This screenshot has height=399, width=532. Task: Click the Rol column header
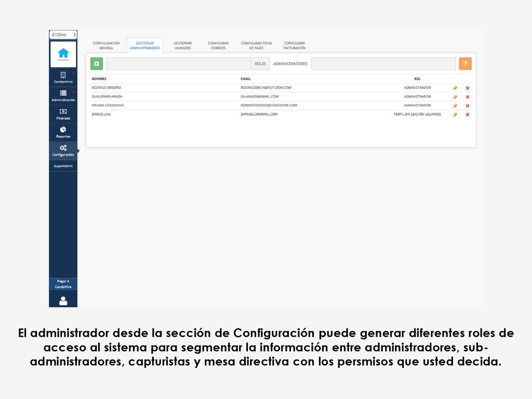coord(417,79)
